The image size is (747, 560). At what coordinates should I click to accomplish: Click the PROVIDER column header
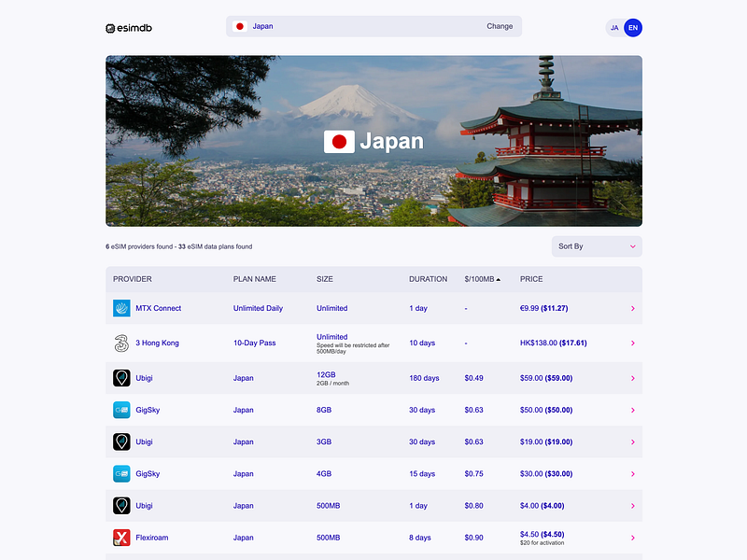133,279
